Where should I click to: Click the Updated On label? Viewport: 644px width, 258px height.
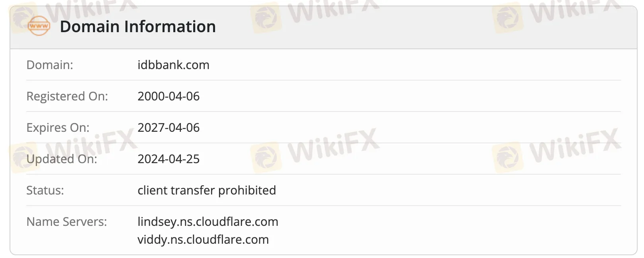pos(62,159)
